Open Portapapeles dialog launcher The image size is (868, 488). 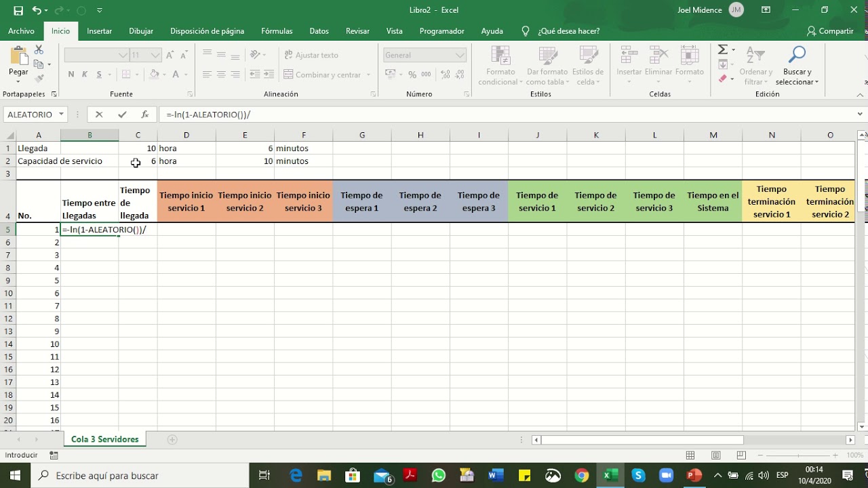click(x=54, y=94)
